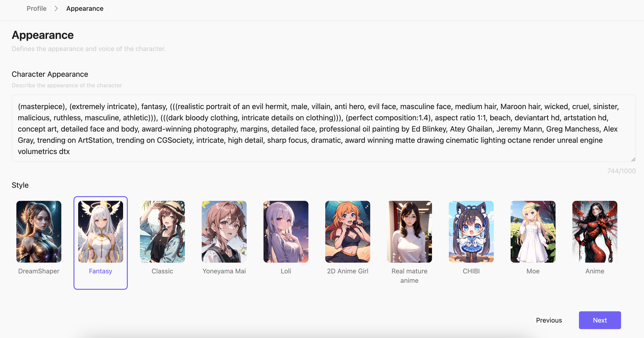Pick the Real mature anime style
Viewport: 644px width, 338px height.
point(409,231)
